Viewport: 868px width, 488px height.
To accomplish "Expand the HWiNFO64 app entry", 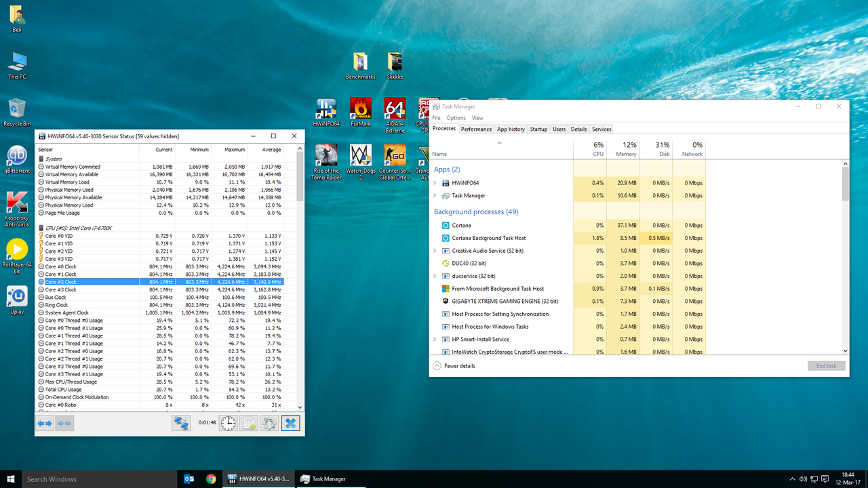I will click(x=435, y=182).
